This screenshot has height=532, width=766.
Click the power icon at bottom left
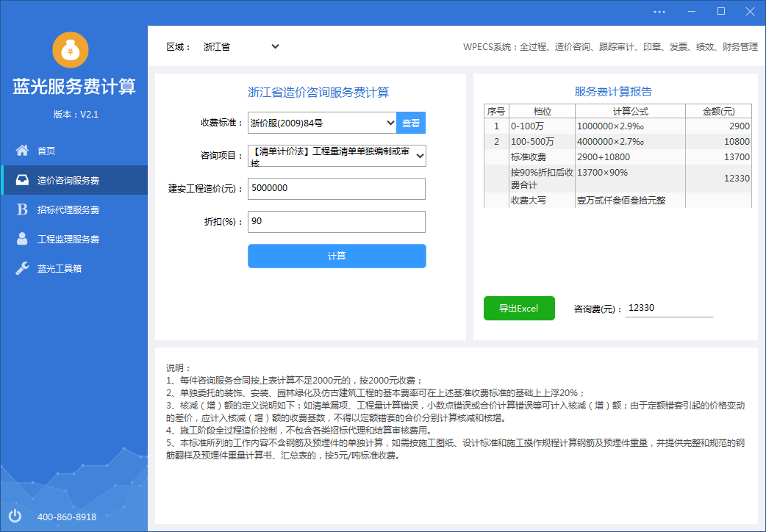click(15, 517)
